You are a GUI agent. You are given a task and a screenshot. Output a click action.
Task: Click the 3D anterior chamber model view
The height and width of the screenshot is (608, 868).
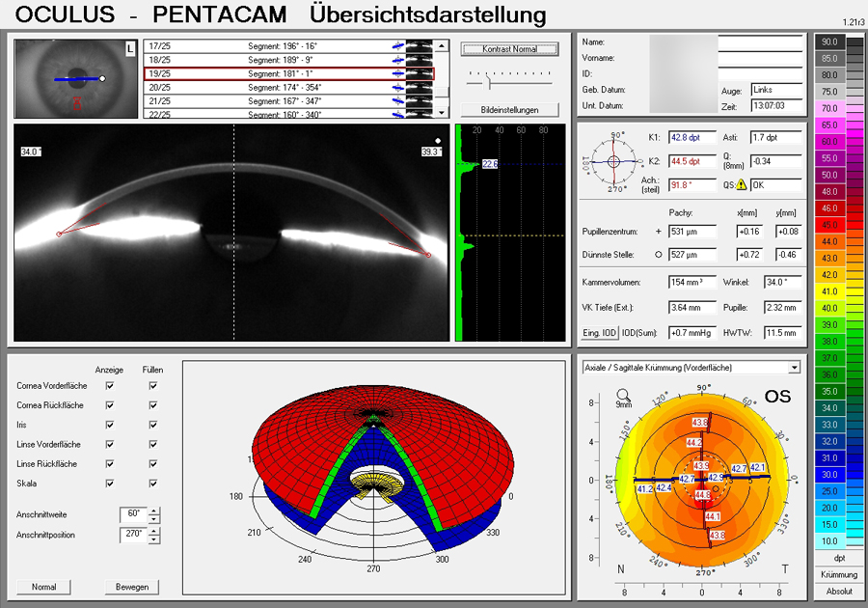click(x=373, y=478)
